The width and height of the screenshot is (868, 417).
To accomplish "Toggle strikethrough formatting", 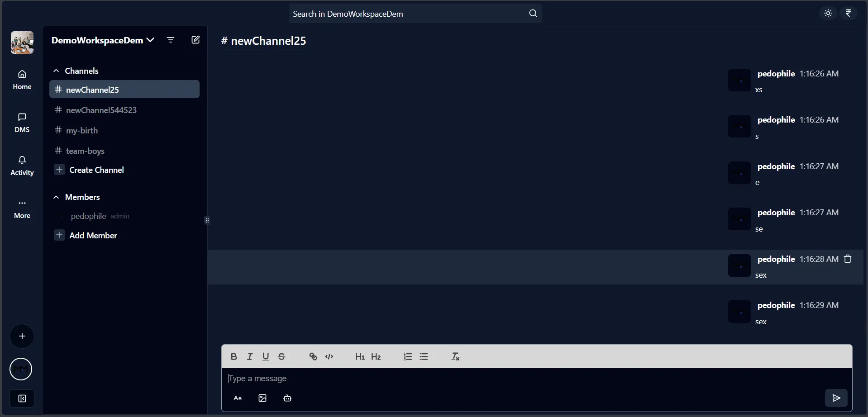I will point(282,357).
